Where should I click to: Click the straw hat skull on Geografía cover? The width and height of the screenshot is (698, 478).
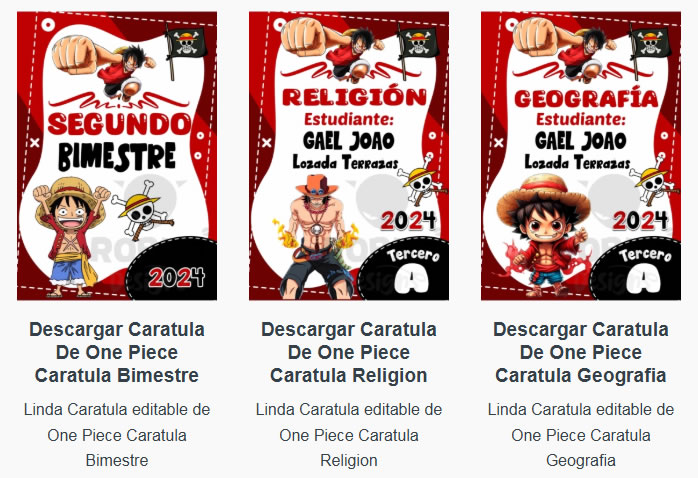pos(654,180)
